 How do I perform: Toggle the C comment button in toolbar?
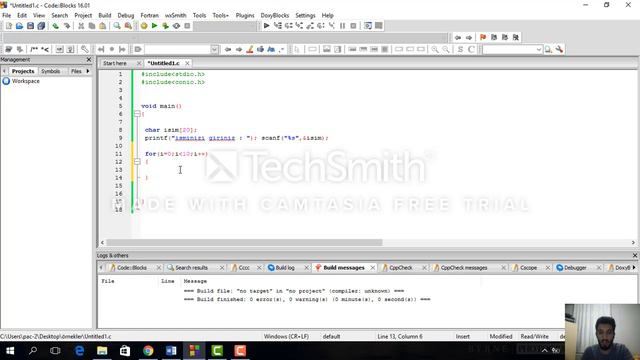point(471,49)
